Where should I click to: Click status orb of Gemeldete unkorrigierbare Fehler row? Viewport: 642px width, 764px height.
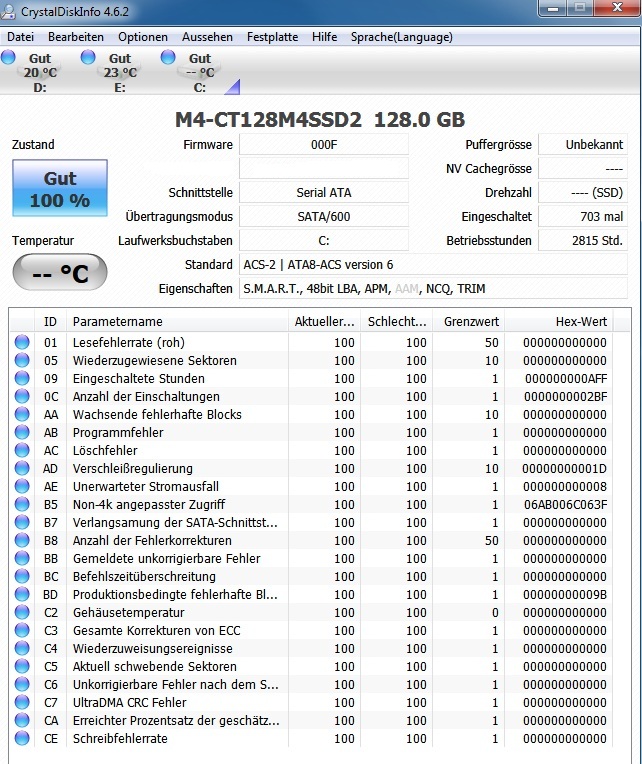click(x=22, y=558)
